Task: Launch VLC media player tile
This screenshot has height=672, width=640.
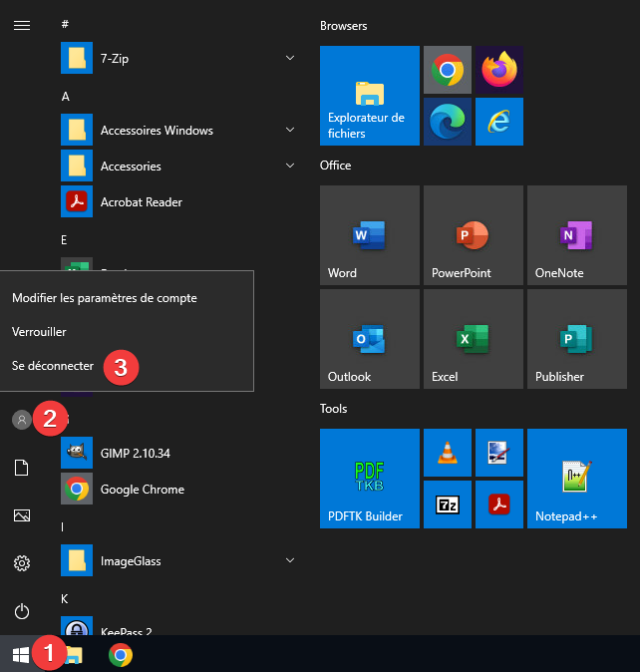Action: [448, 453]
